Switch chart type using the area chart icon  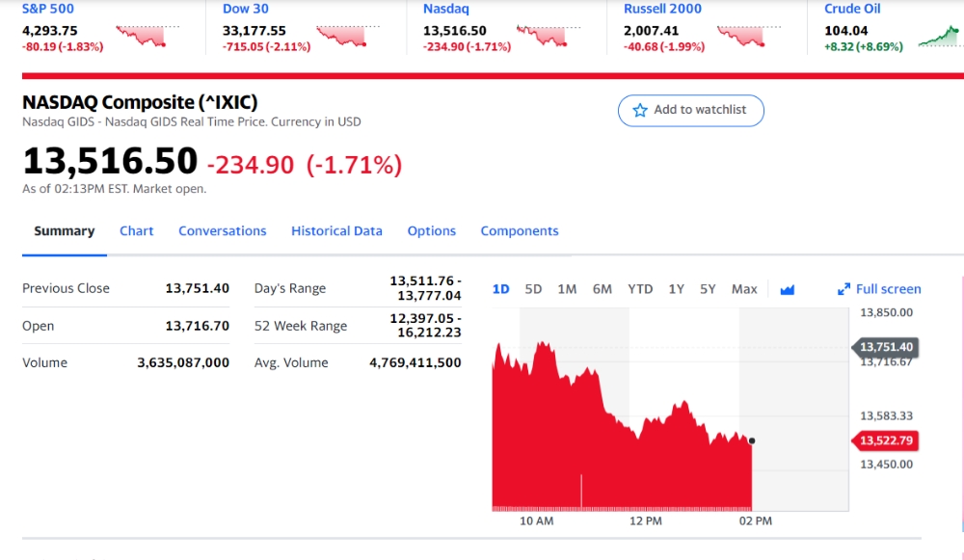(x=787, y=289)
